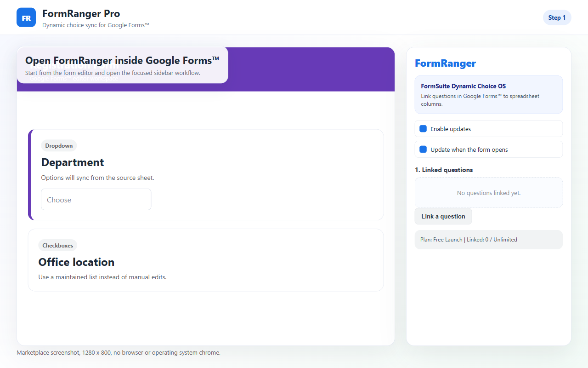The height and width of the screenshot is (368, 588).
Task: Click 'Open FormRanger inside Google Forms' callout title
Action: [122, 60]
